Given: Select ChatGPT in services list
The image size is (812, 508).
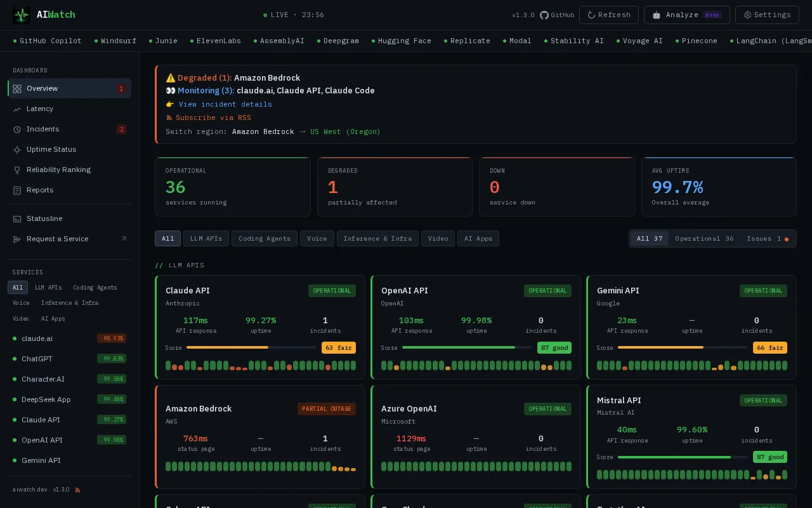Looking at the screenshot, I should coord(70,359).
